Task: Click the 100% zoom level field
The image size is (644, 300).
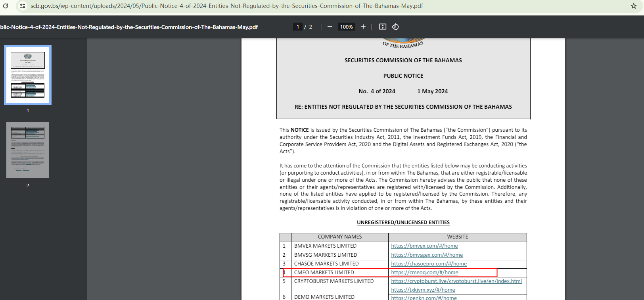Action: point(346,27)
